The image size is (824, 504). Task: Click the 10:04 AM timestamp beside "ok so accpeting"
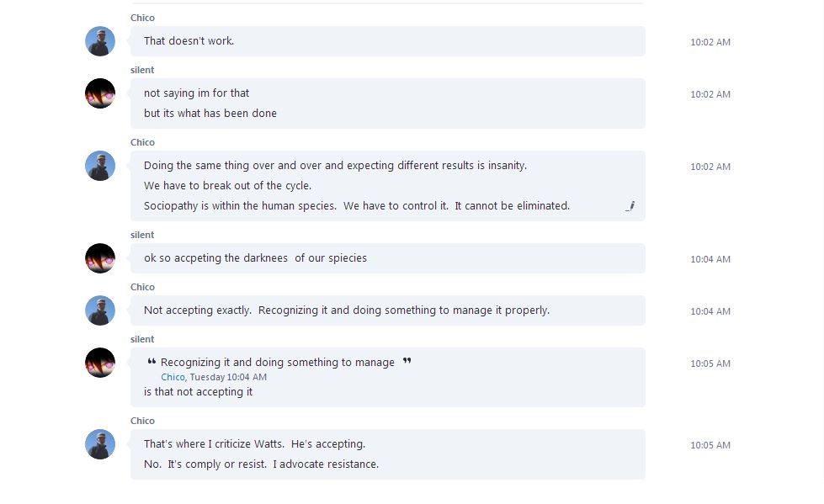click(710, 259)
